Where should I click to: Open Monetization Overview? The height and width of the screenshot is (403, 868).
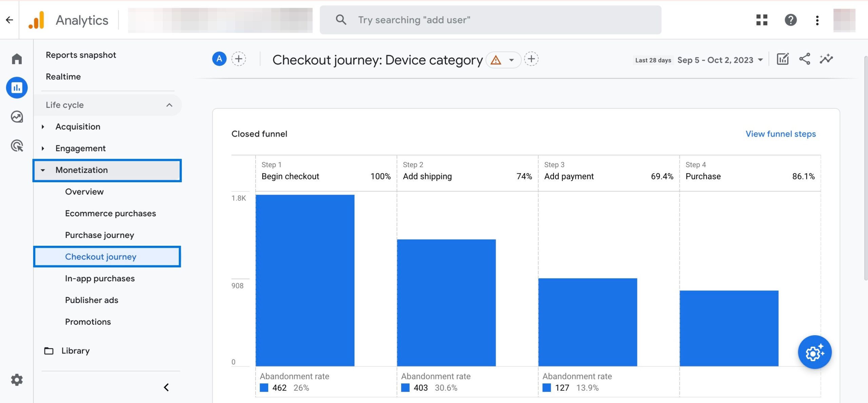click(x=84, y=192)
